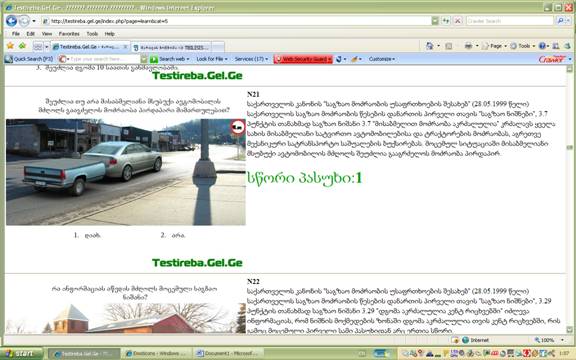Viewport: 576px width, 360px height.
Task: Click the Testireba.Gel.Ge heading above question N22
Action: click(197, 263)
